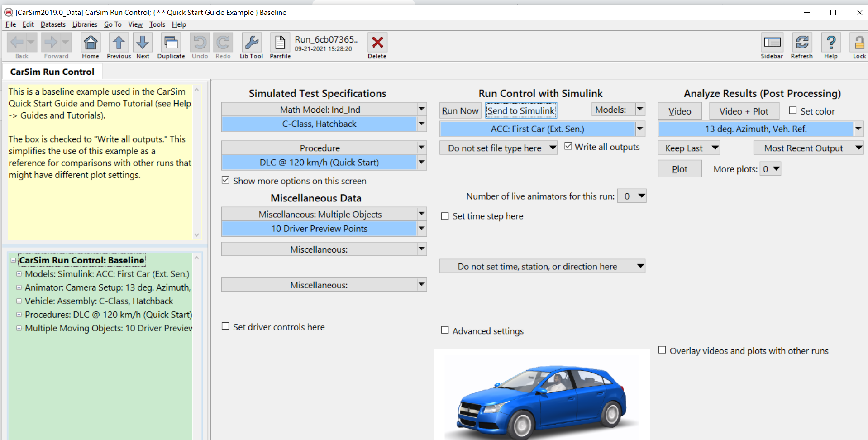Open the C-Class, Hatchback dropdown arrow
The width and height of the screenshot is (868, 440).
point(421,124)
